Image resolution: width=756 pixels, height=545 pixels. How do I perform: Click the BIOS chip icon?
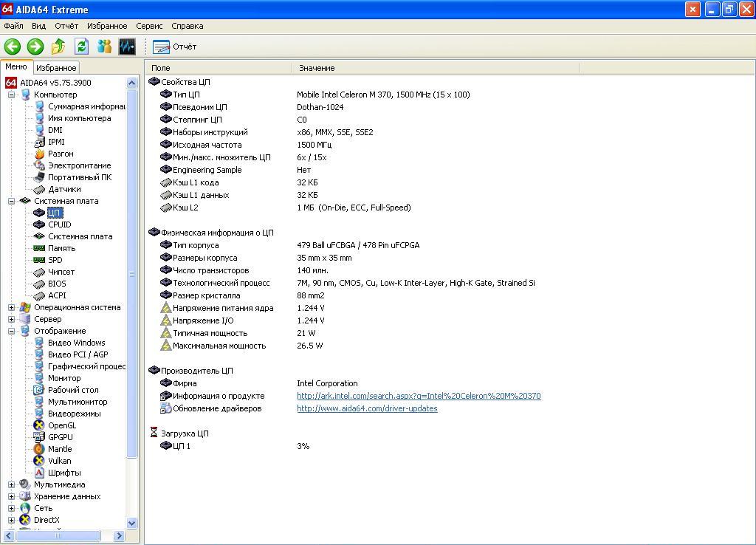[39, 284]
